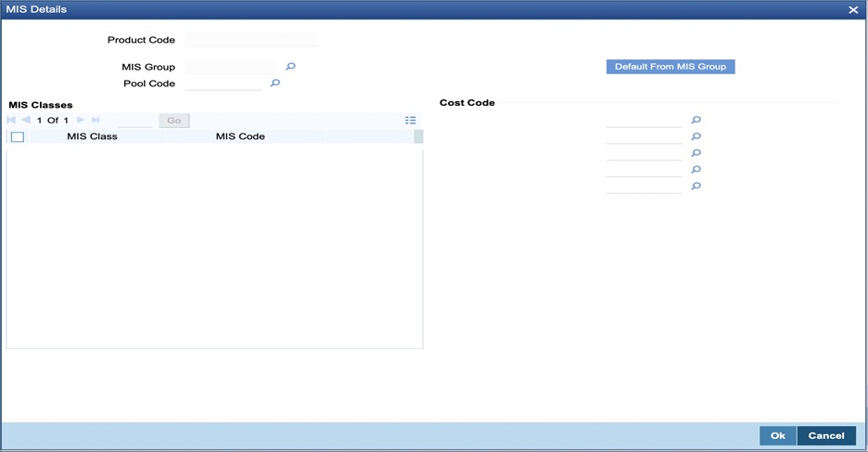
Task: Focus the fifth Cost Code input field
Action: pyautogui.click(x=645, y=187)
